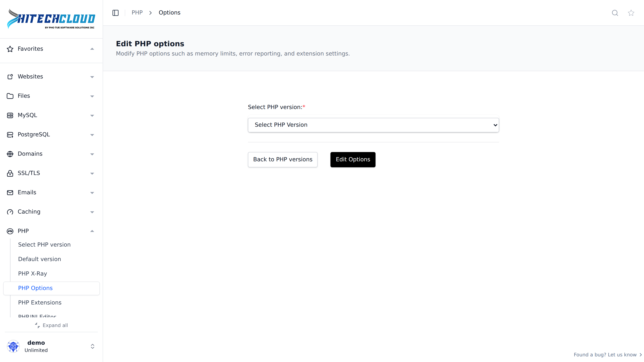Open PHP Options menu item
The width and height of the screenshot is (644, 362).
[x=52, y=288]
